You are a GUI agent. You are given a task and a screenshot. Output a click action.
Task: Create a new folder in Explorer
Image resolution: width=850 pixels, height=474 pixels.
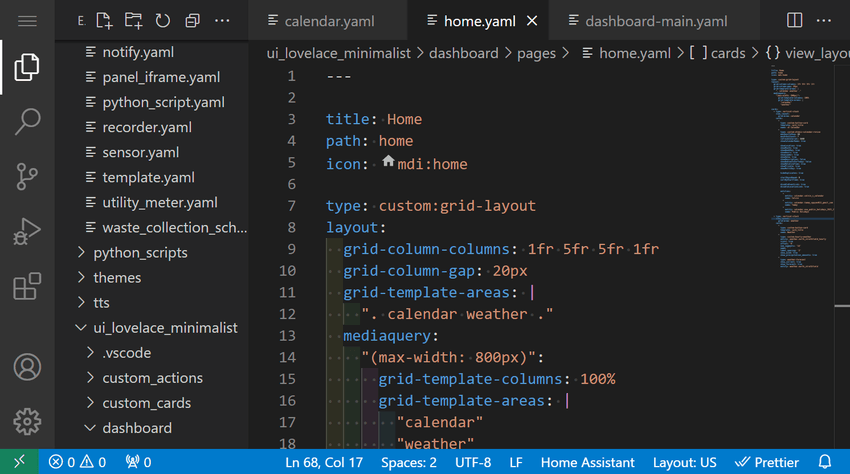pyautogui.click(x=133, y=21)
